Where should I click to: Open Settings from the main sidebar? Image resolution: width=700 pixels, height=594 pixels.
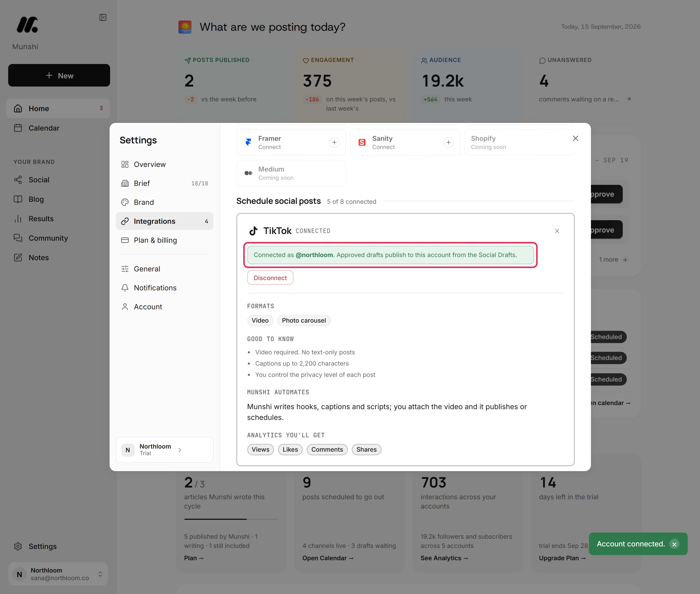[x=58, y=546]
